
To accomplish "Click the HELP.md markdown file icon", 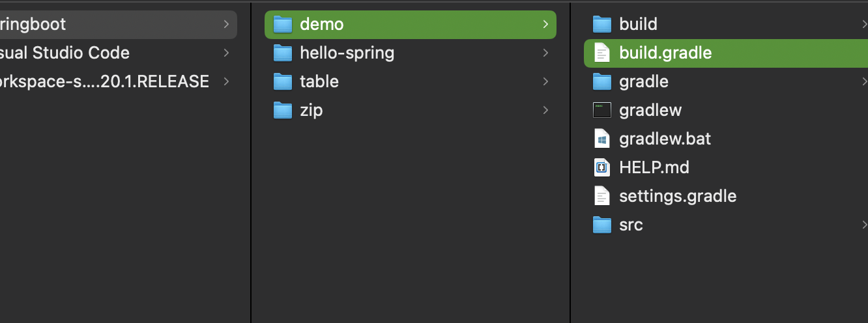I will [x=602, y=167].
